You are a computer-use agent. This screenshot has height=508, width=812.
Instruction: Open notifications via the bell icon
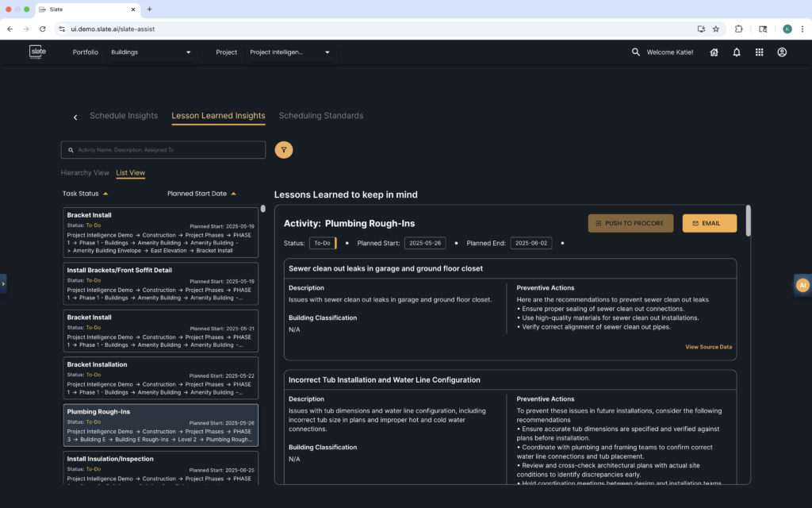pos(736,52)
